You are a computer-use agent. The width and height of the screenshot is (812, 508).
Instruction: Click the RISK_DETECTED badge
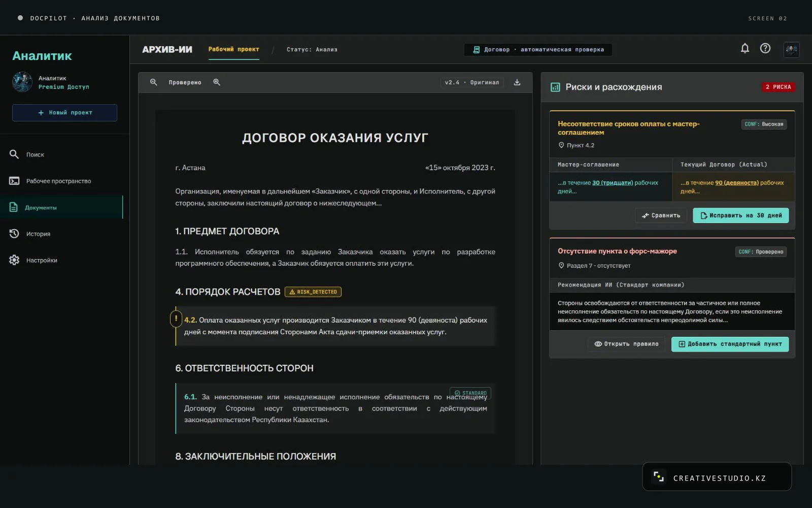coord(313,292)
